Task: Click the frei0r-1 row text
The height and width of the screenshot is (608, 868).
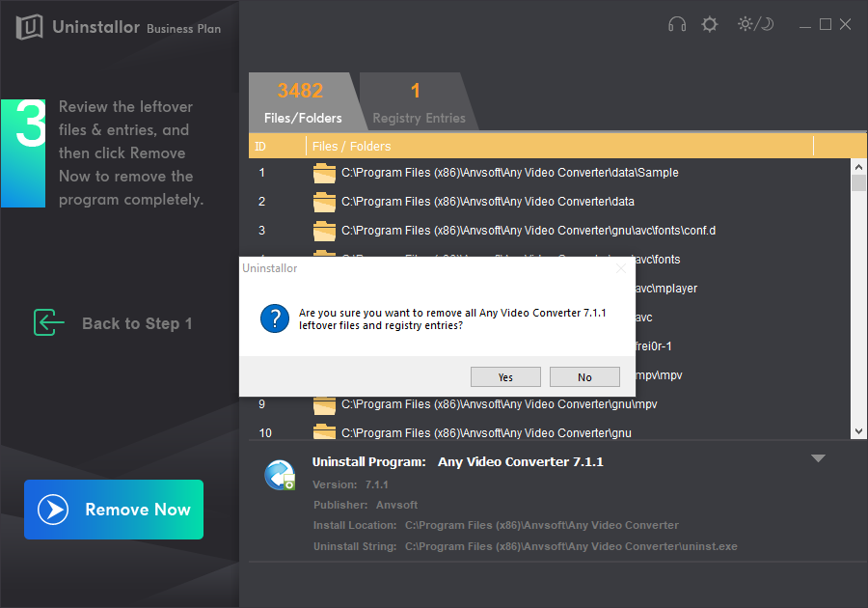Action: coord(654,346)
